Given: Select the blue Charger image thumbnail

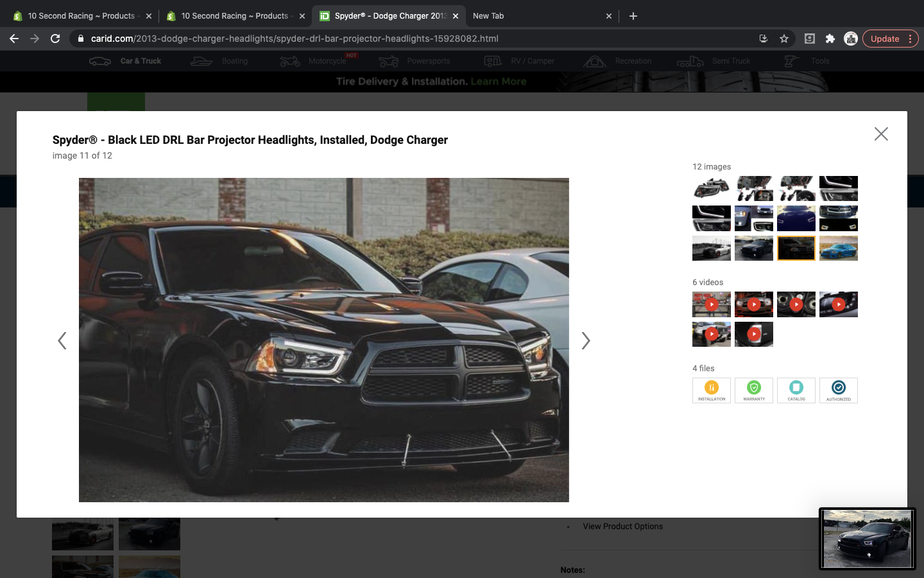Looking at the screenshot, I should point(838,249).
